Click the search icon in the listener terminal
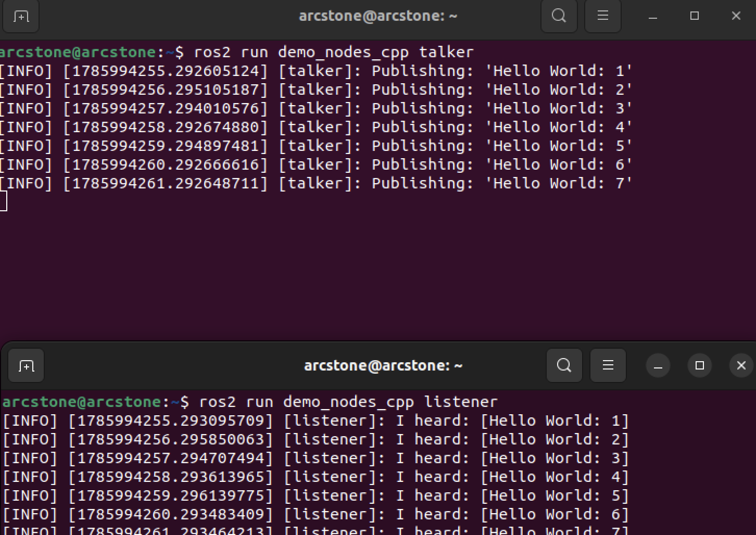Screen dimensions: 756x535 point(564,365)
